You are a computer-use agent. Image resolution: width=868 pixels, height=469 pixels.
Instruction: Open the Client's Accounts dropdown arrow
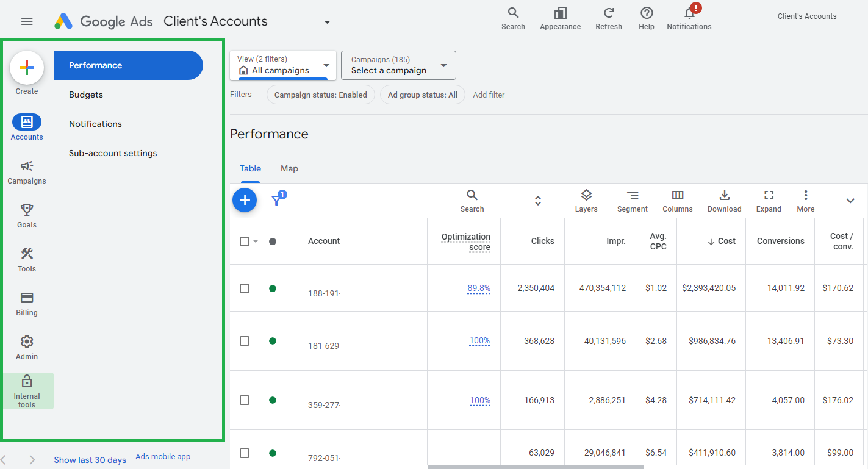point(327,22)
